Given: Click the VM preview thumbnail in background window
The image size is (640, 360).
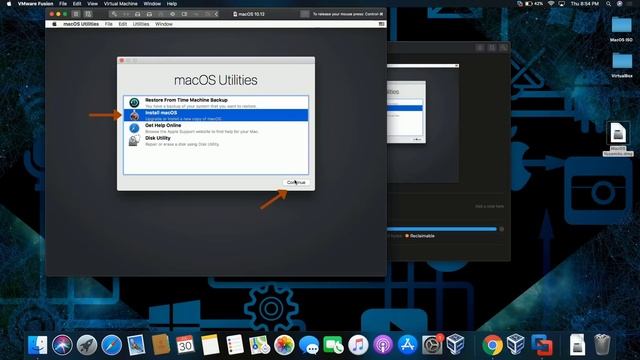Looking at the screenshot, I should tap(422, 122).
